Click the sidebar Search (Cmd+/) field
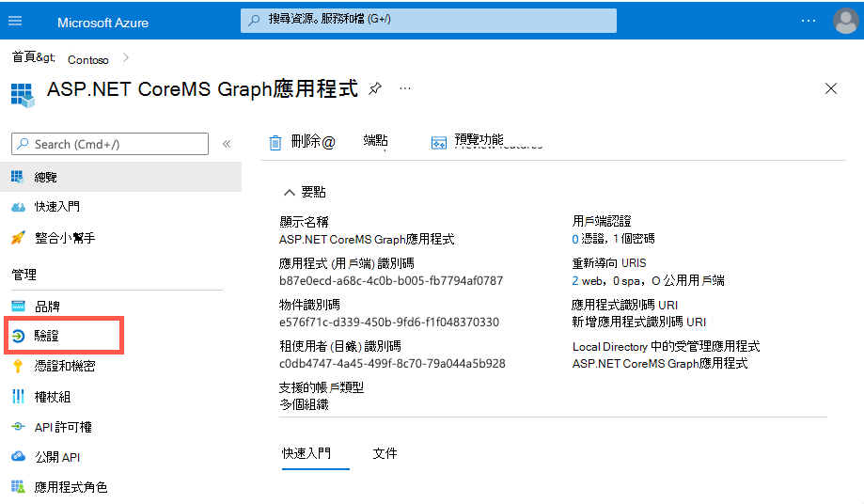The image size is (864, 504). pyautogui.click(x=110, y=144)
